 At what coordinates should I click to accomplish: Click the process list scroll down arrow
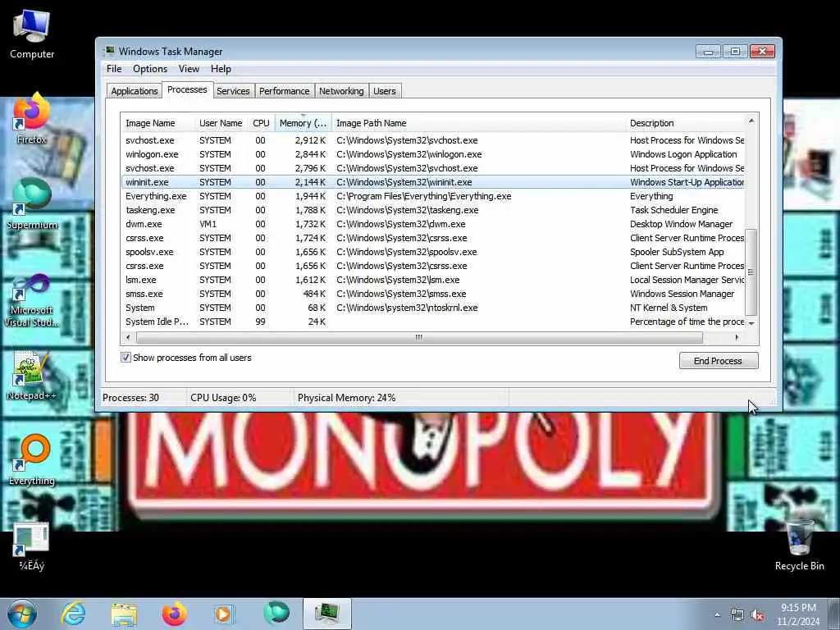pos(751,323)
